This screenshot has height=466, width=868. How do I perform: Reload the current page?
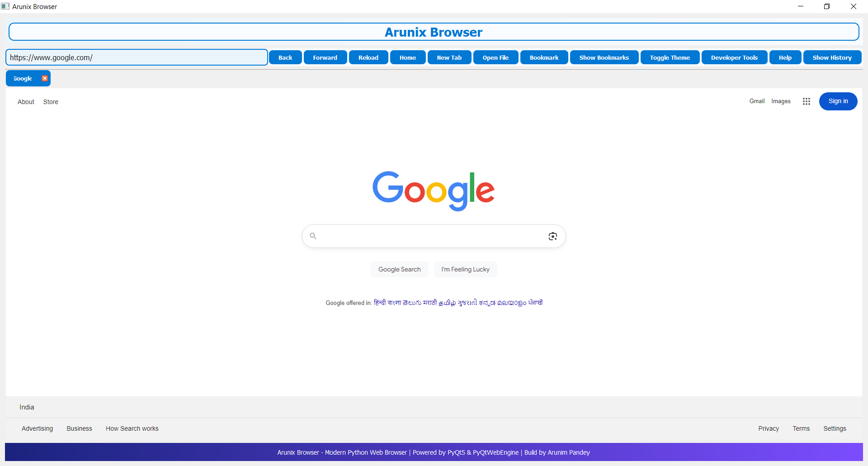point(368,57)
